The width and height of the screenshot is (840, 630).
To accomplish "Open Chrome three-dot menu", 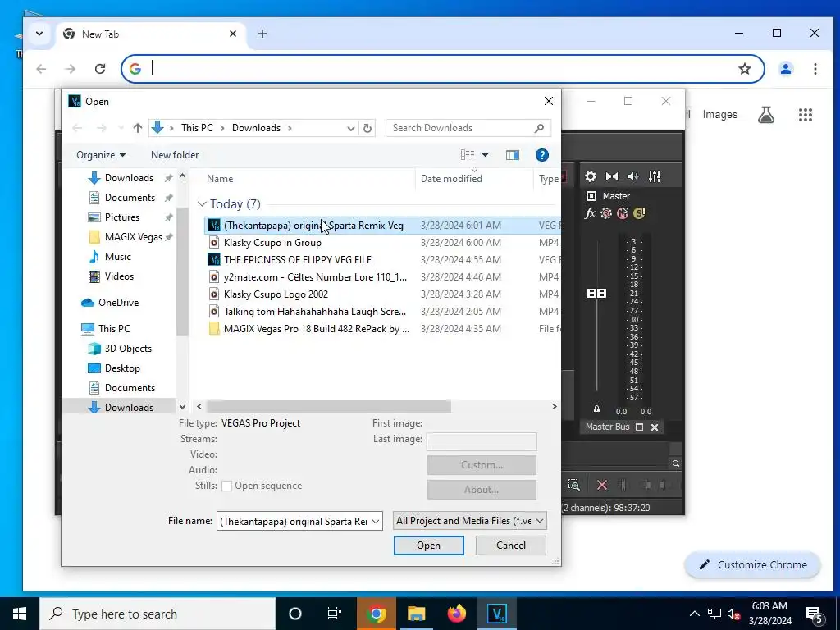I will click(x=815, y=69).
